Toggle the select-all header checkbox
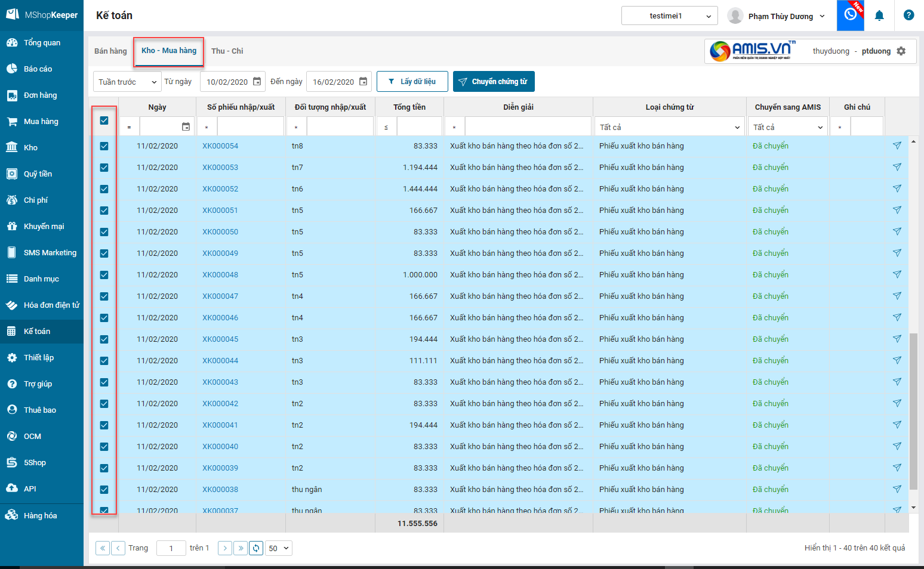The image size is (924, 569). pos(104,120)
